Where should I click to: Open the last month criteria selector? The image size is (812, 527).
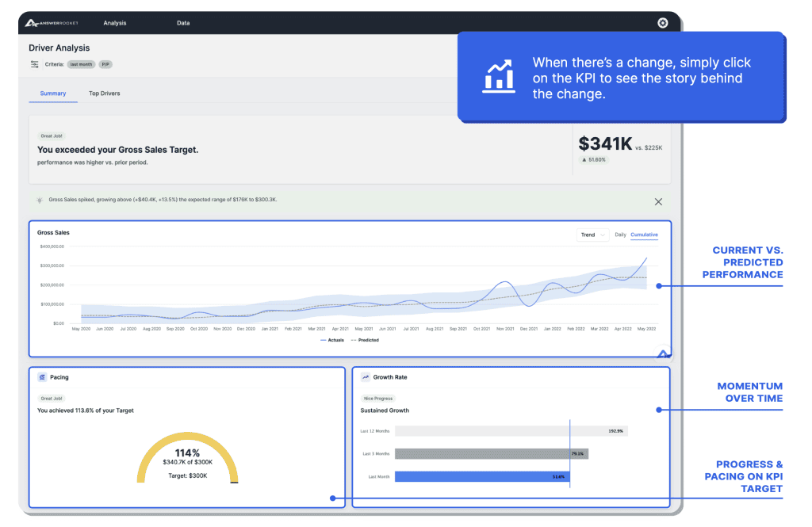click(81, 64)
